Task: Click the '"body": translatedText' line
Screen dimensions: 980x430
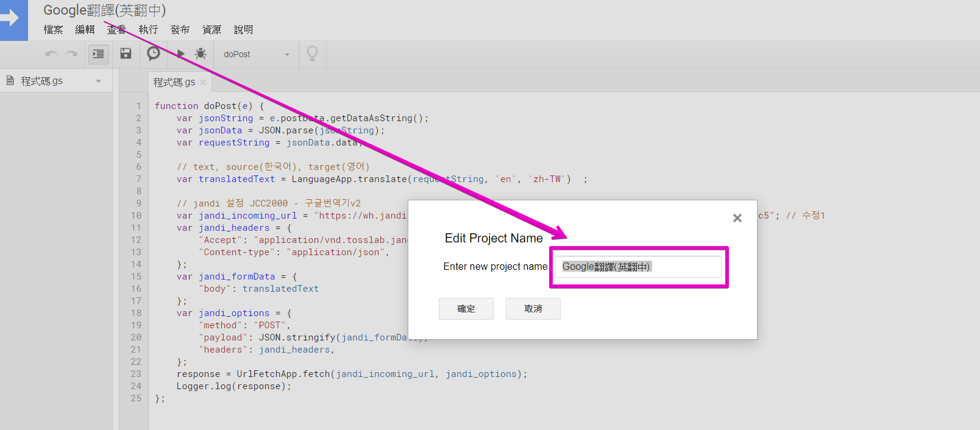Action: pyautogui.click(x=258, y=289)
